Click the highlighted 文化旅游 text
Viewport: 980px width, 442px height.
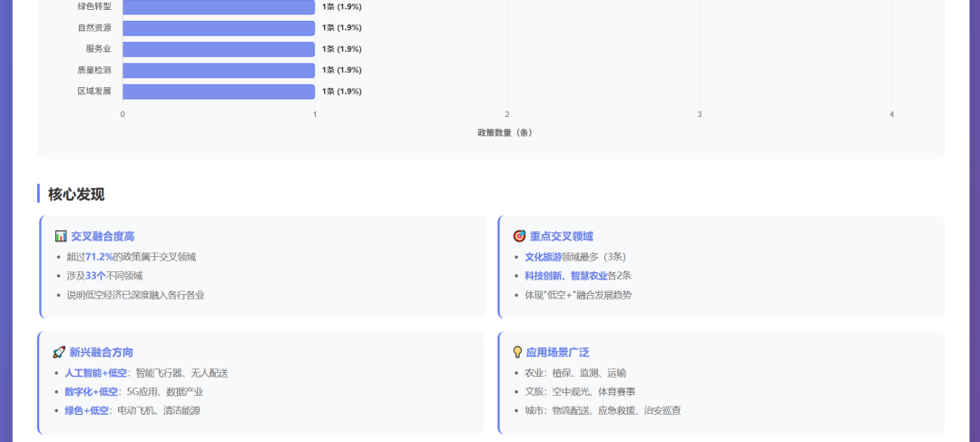click(543, 257)
